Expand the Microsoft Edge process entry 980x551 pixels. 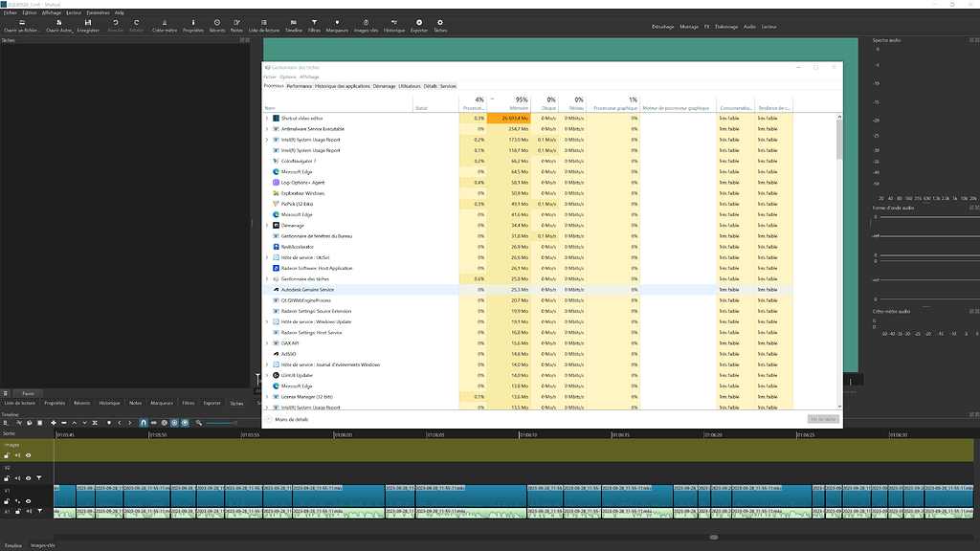point(267,172)
